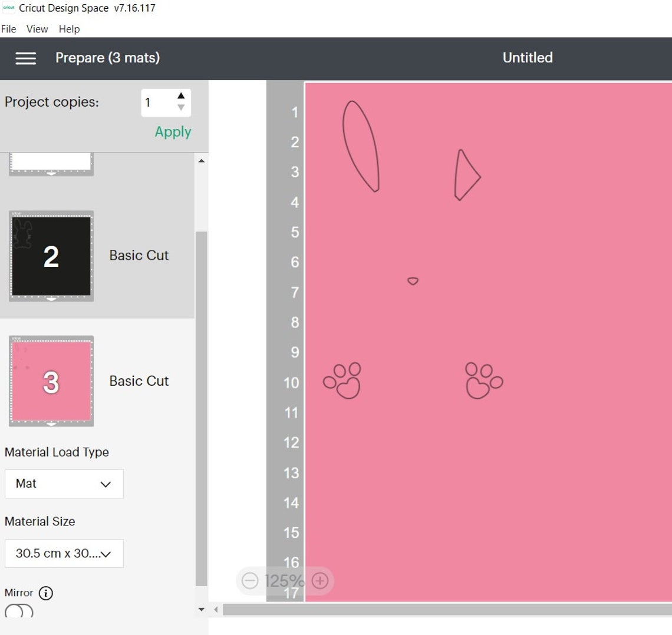This screenshot has height=635, width=672.
Task: Open the Material Size dropdown
Action: point(64,553)
